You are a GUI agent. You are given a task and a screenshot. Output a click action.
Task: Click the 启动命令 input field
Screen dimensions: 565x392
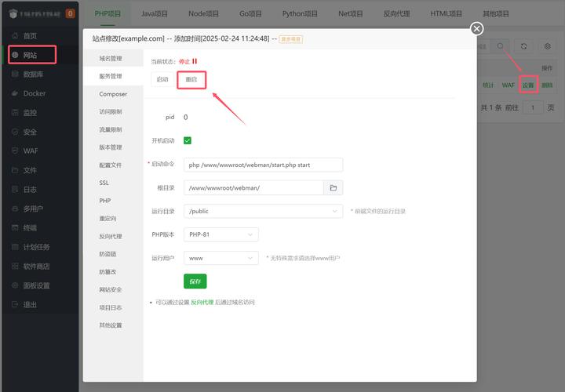tap(263, 165)
